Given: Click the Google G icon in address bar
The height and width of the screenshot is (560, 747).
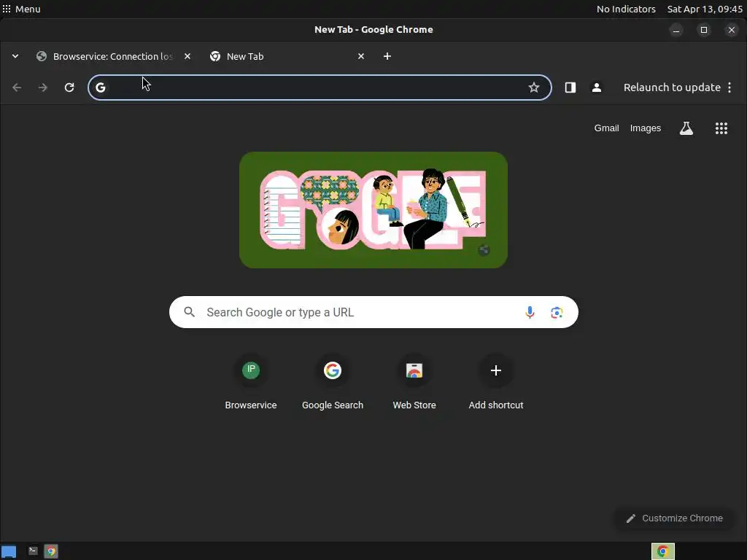Looking at the screenshot, I should [x=101, y=87].
